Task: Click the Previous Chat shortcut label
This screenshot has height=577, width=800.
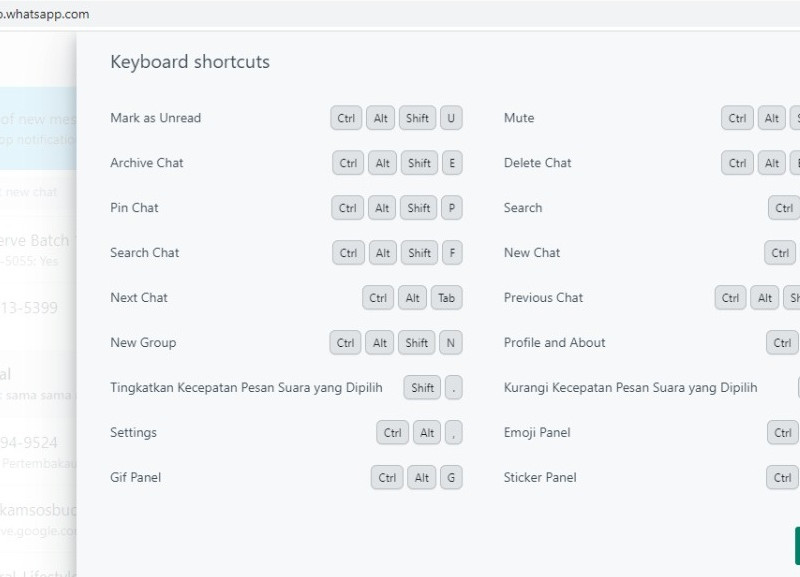Action: pos(543,298)
